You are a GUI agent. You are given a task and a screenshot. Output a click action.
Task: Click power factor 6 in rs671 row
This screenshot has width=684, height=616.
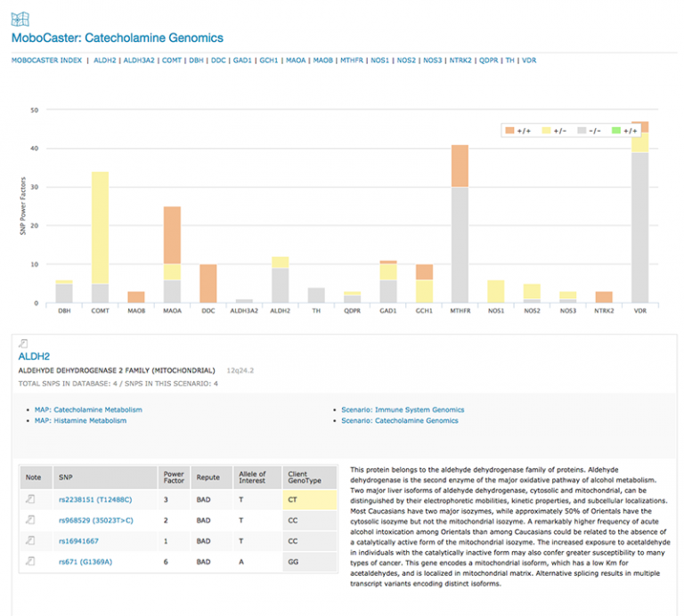pyautogui.click(x=166, y=562)
